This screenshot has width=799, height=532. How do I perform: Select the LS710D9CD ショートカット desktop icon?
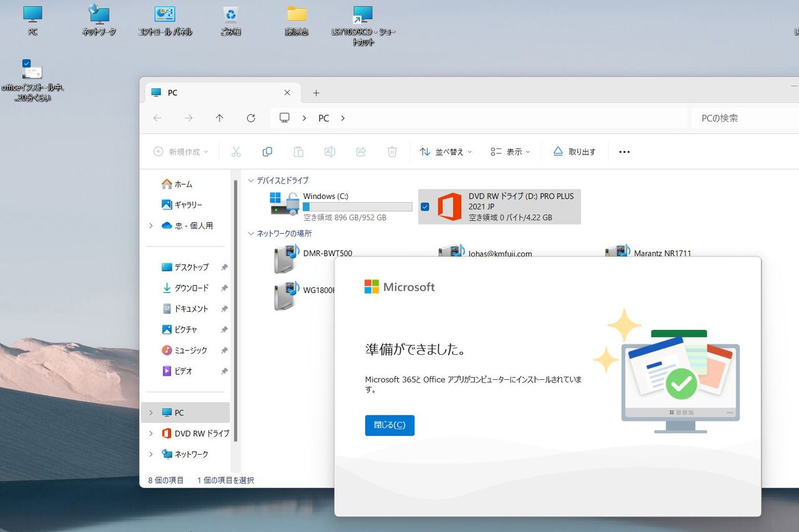[363, 25]
